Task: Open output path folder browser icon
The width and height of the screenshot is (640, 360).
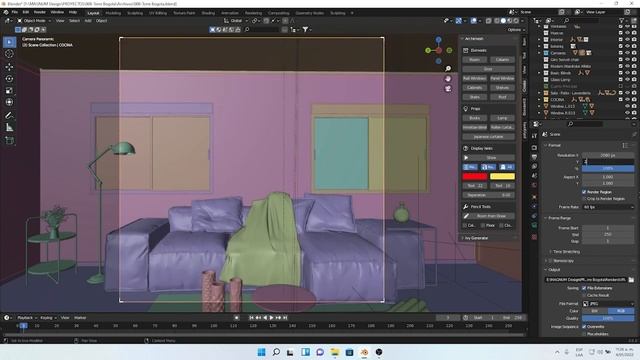Action: pos(631,280)
